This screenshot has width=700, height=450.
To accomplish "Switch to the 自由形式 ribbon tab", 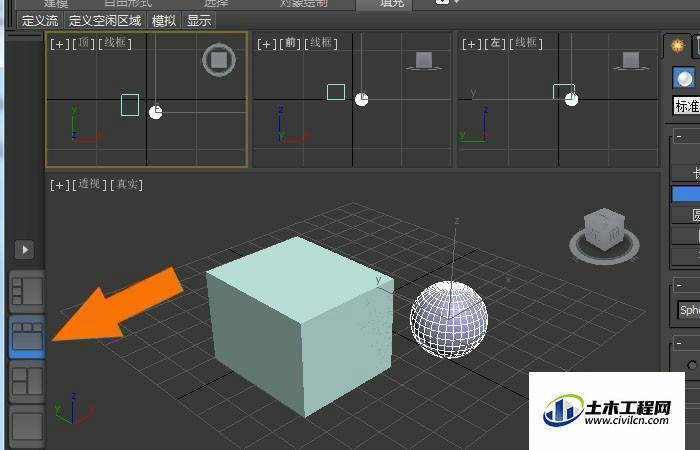I will click(x=128, y=4).
